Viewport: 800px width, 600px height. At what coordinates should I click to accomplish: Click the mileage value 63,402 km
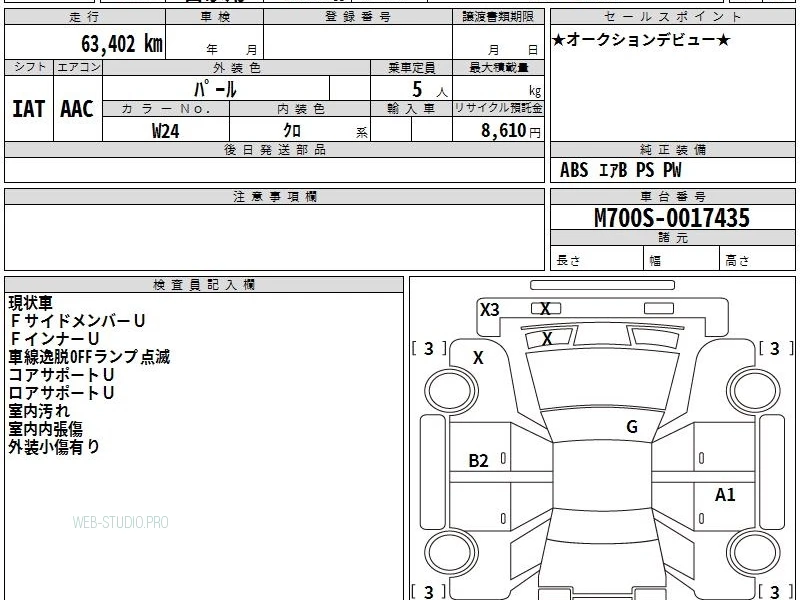pos(121,44)
